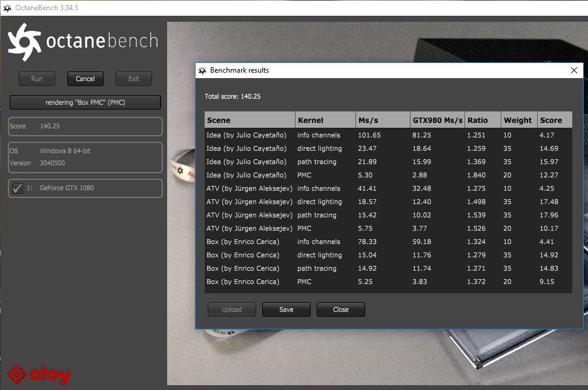Select the ATV PMC row

(x=389, y=228)
